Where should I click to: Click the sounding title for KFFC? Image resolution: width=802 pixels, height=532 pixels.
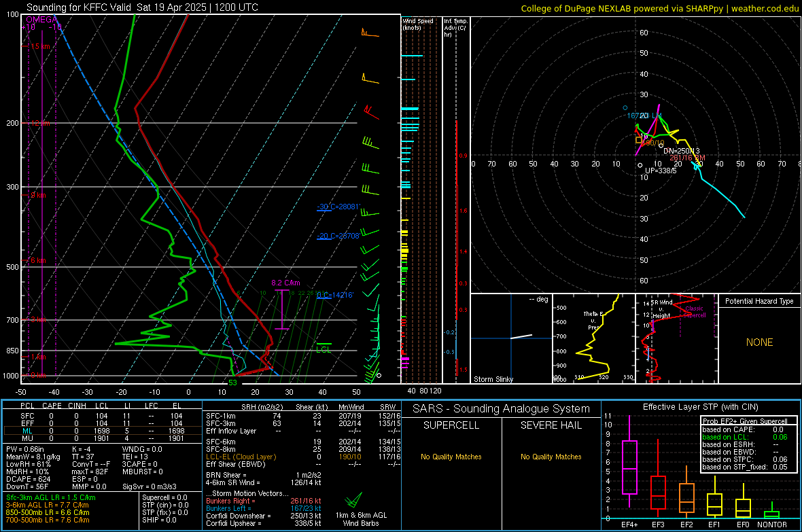coord(142,7)
